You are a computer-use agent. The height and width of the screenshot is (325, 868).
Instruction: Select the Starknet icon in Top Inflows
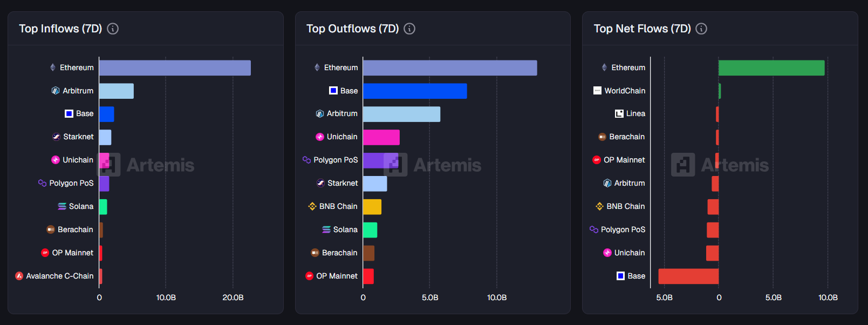pos(56,137)
